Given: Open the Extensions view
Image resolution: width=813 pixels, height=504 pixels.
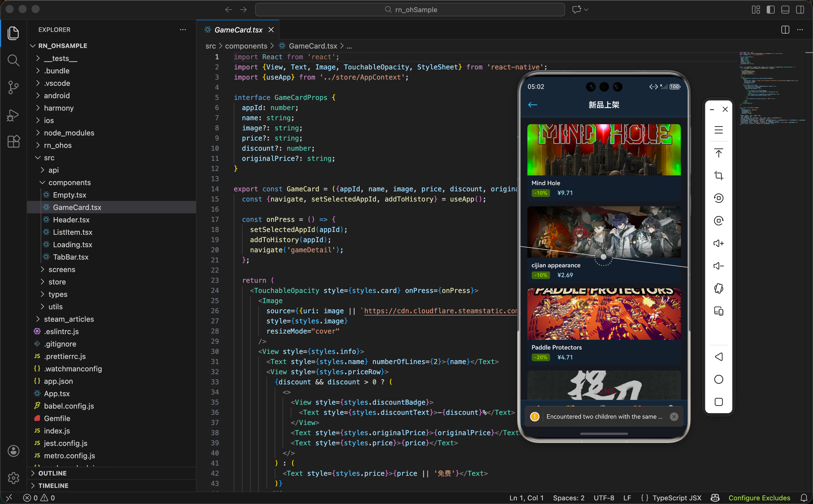Looking at the screenshot, I should point(13,142).
